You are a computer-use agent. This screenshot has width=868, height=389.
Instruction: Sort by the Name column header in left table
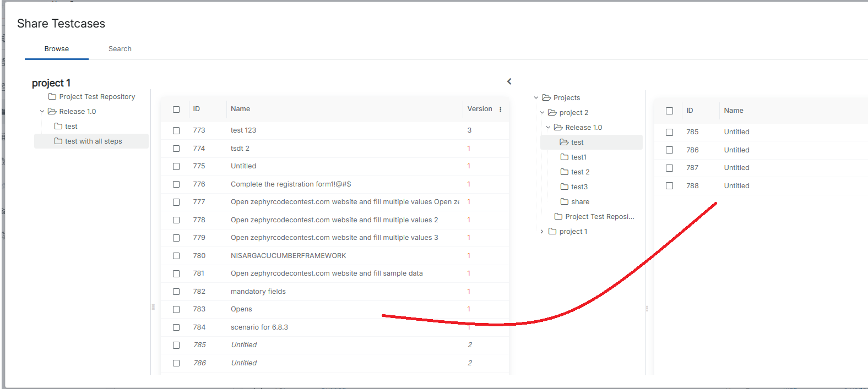(x=240, y=109)
